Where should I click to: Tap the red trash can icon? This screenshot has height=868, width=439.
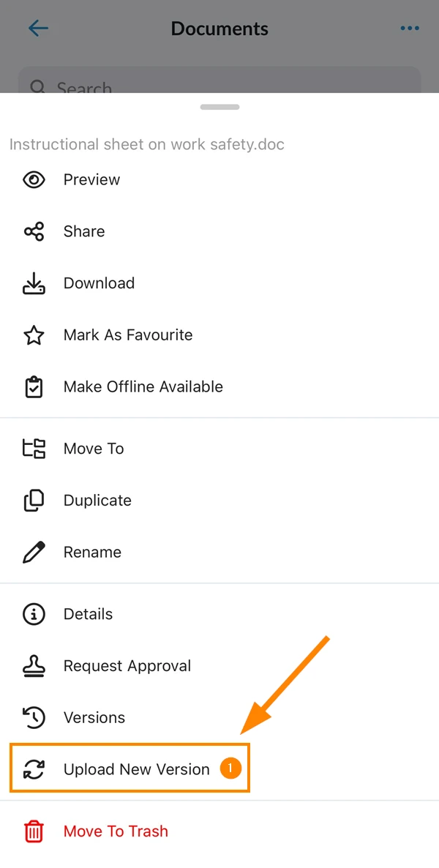coord(34,831)
